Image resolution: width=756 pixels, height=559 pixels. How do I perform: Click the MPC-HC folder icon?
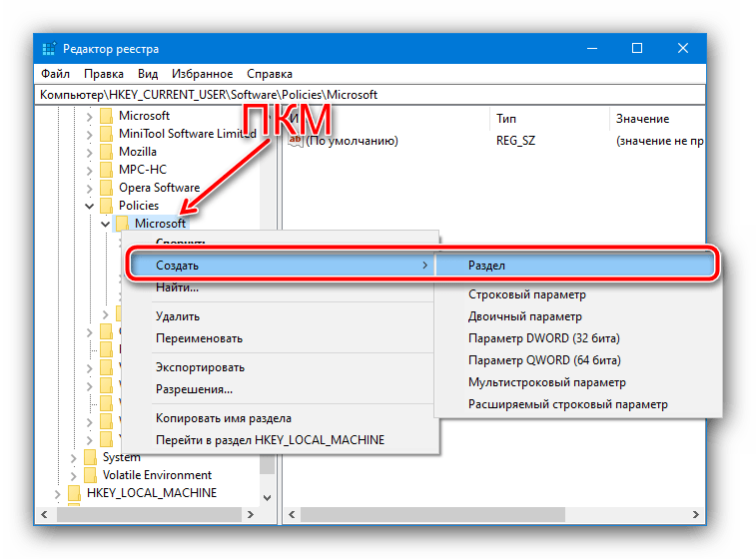coord(106,170)
